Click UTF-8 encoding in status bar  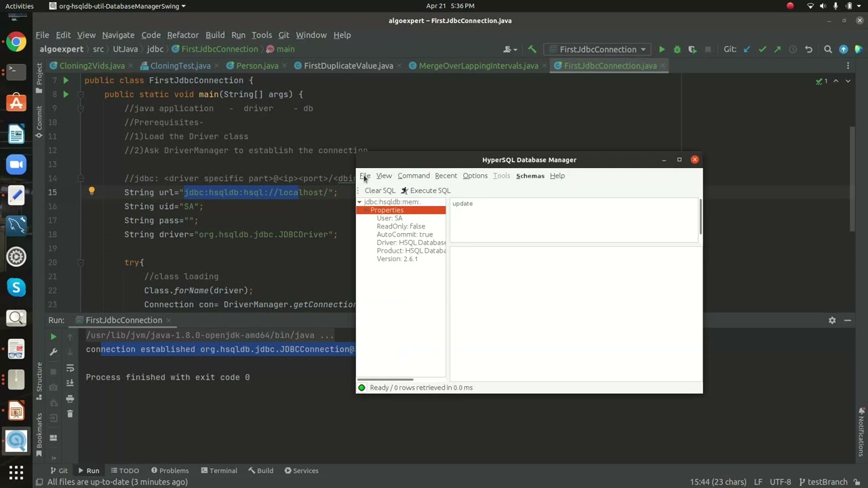781,482
